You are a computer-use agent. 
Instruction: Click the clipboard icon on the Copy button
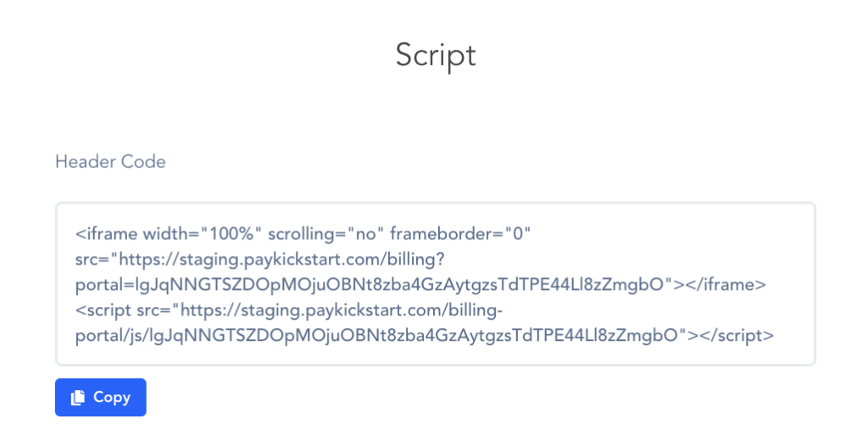pos(78,397)
